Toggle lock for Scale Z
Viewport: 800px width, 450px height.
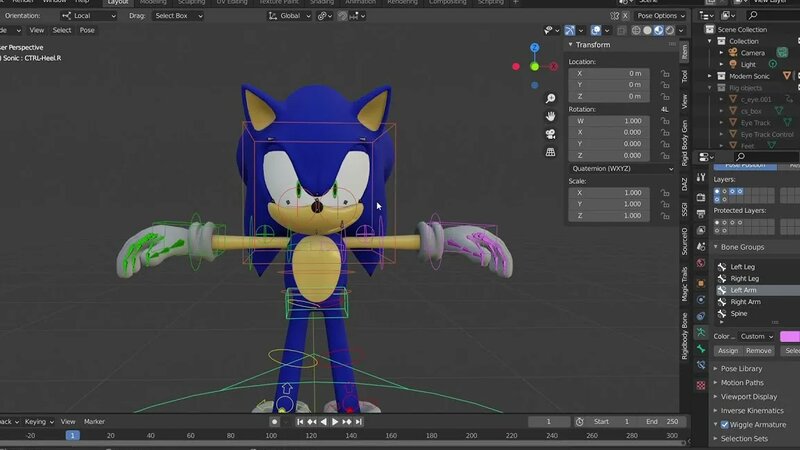pyautogui.click(x=665, y=216)
